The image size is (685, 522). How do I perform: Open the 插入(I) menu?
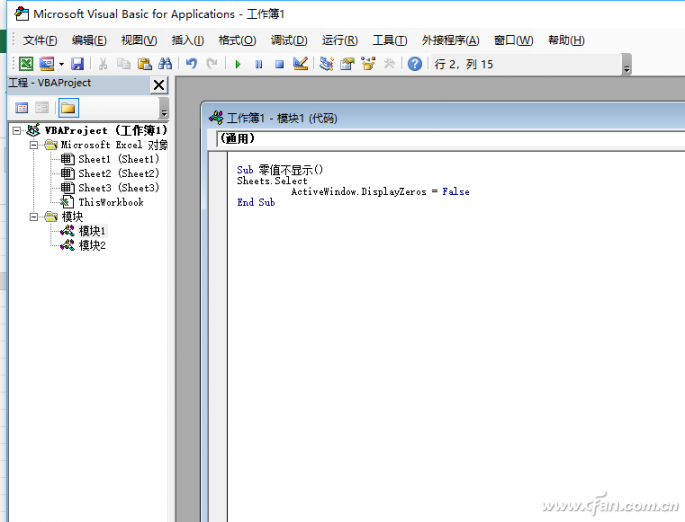click(188, 40)
